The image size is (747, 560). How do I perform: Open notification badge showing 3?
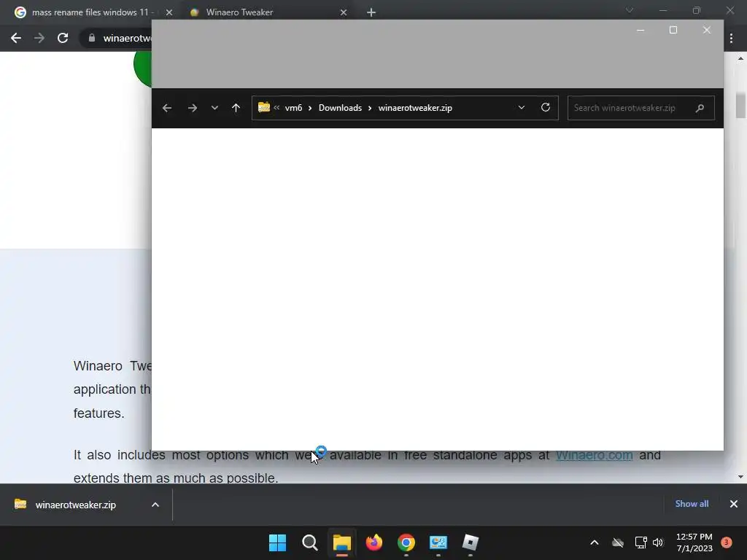coord(727,542)
